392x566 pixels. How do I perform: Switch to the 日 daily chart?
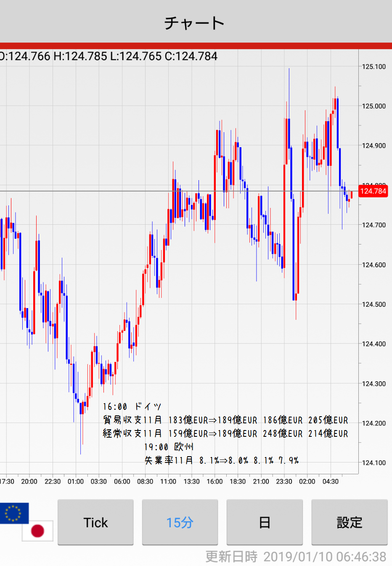[265, 522]
